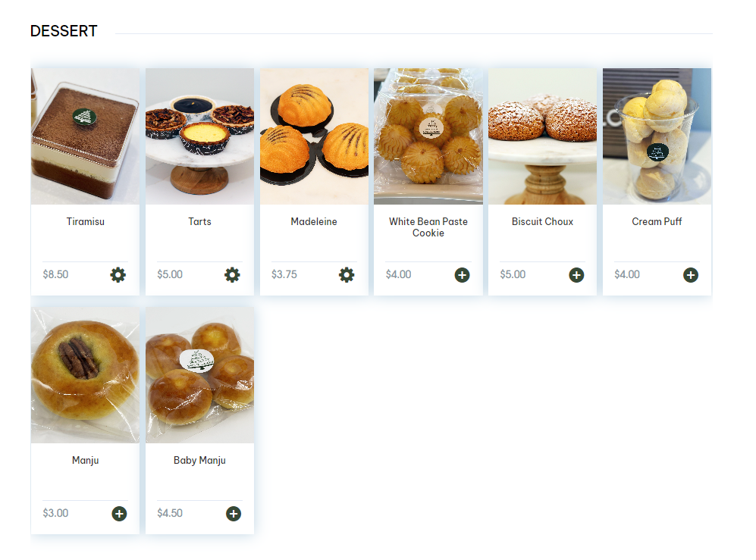
Task: Click the Madeleine product photo
Action: (314, 136)
